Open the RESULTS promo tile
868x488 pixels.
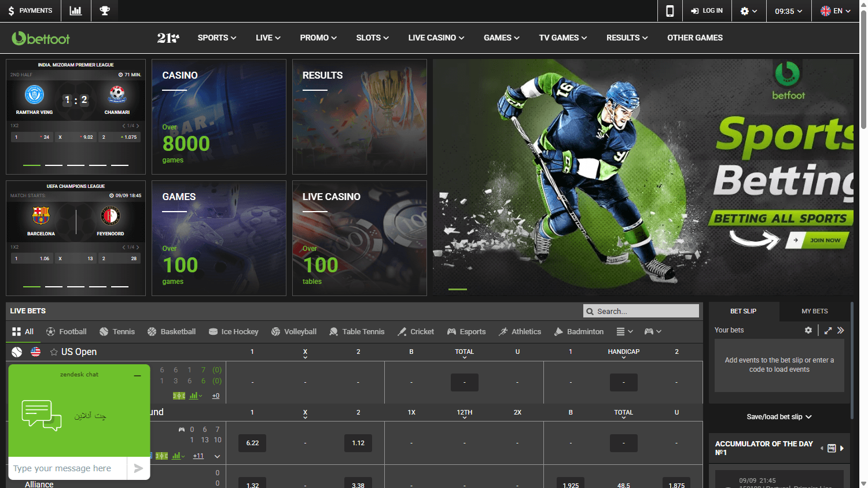359,117
